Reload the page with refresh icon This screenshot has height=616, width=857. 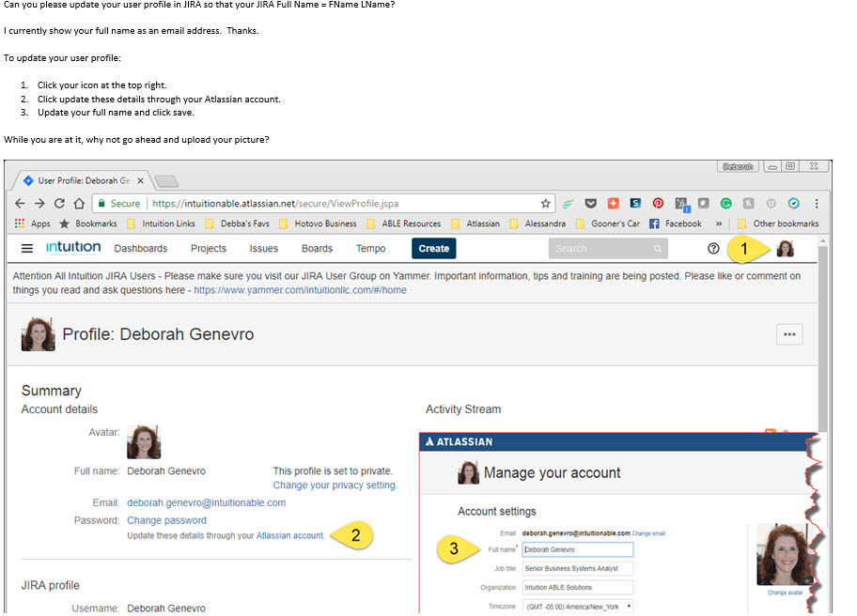pyautogui.click(x=59, y=204)
